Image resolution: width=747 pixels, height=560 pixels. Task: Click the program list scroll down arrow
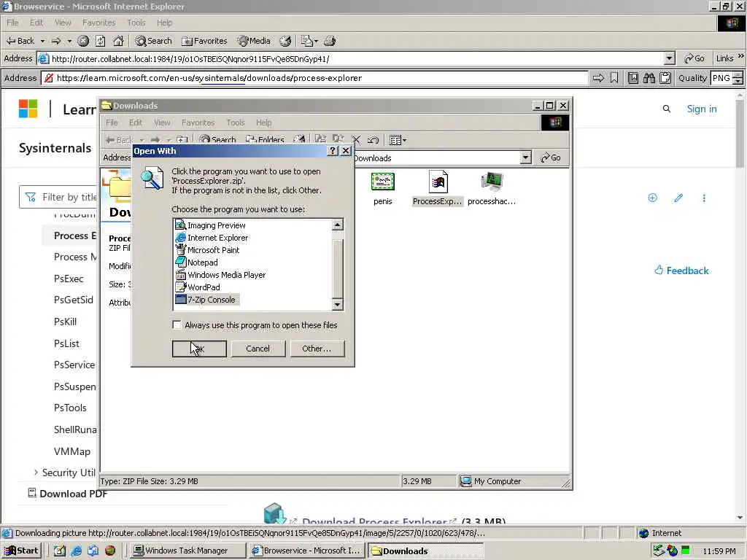337,304
